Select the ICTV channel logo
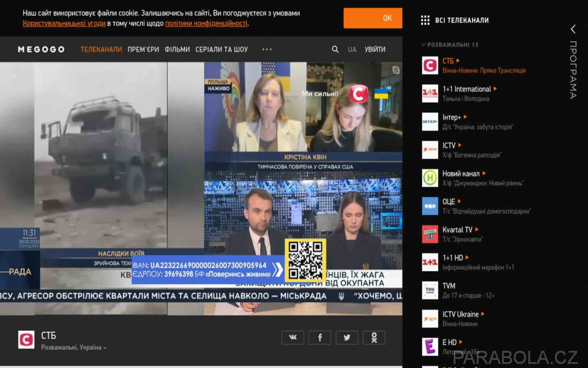588x368 pixels. (x=430, y=150)
